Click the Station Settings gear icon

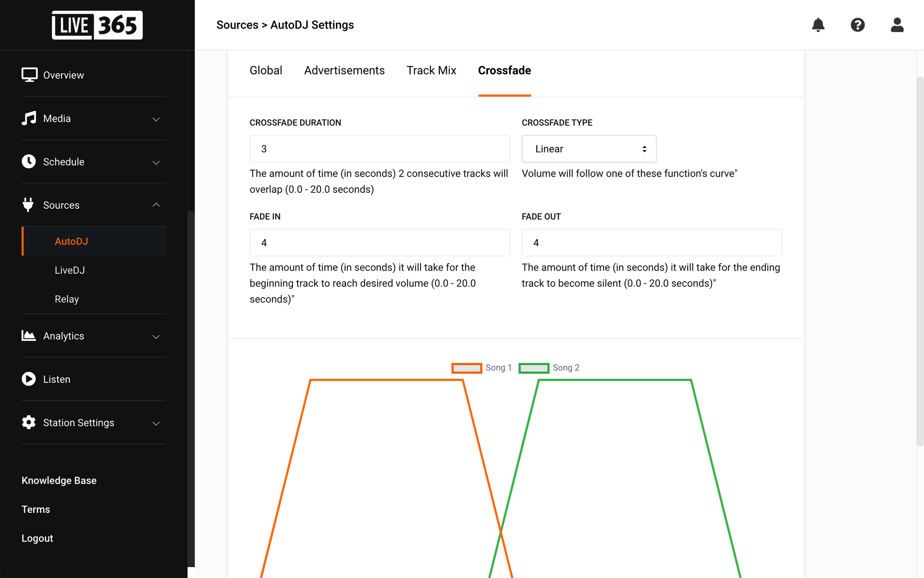[29, 422]
